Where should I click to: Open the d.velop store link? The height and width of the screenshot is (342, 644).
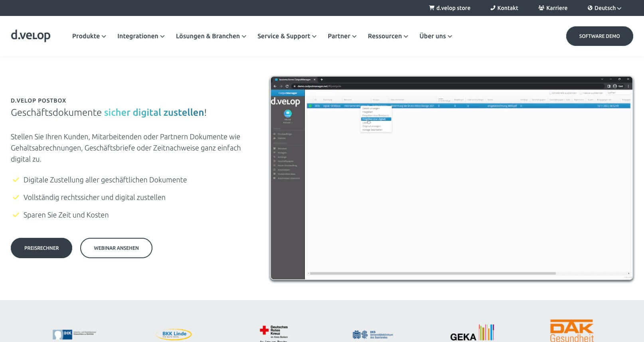pos(450,8)
